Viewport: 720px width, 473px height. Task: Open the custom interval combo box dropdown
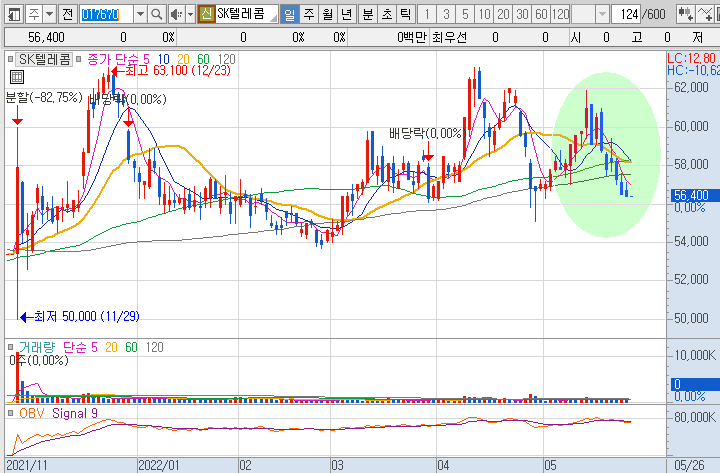(602, 15)
